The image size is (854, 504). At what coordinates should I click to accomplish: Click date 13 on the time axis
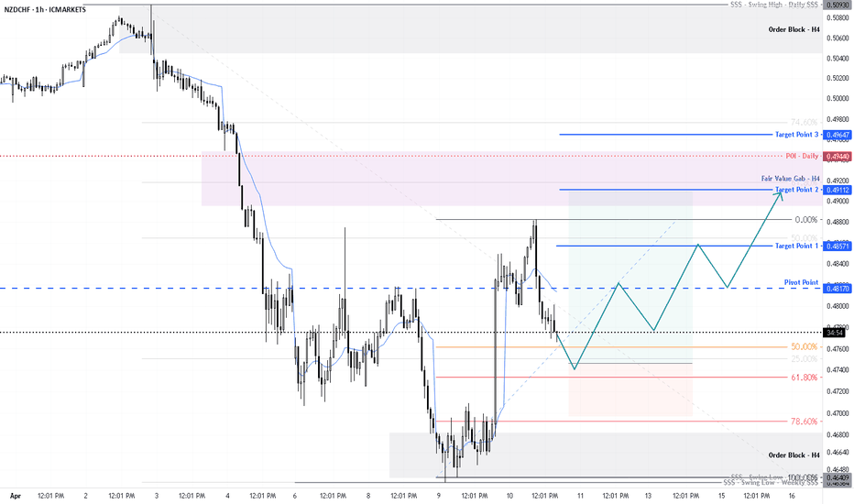point(648,496)
